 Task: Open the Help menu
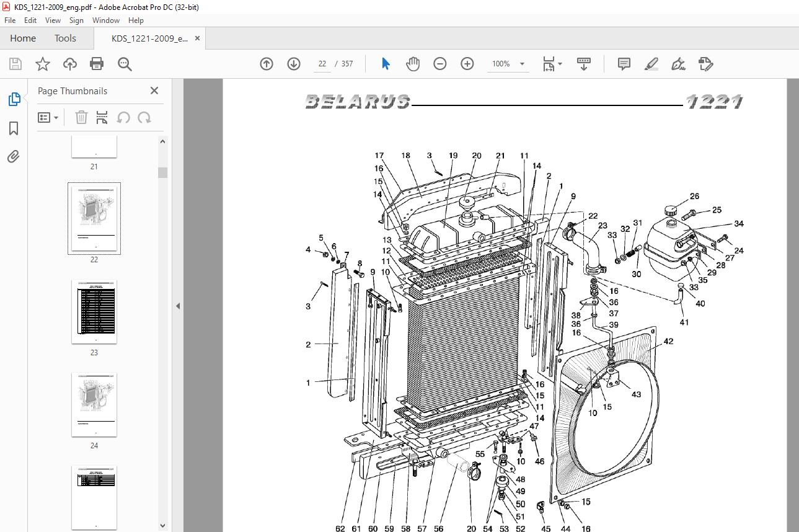pos(136,20)
